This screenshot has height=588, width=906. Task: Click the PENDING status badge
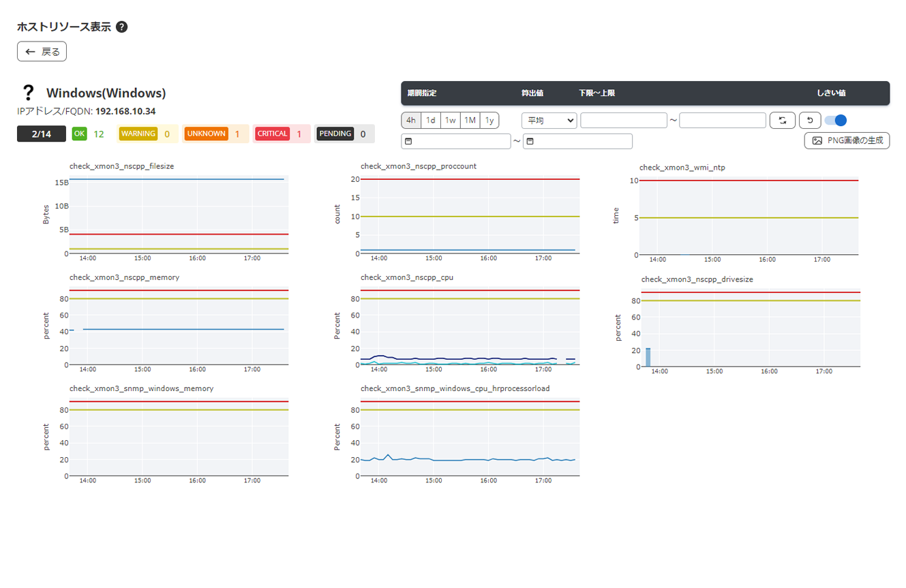click(x=335, y=134)
